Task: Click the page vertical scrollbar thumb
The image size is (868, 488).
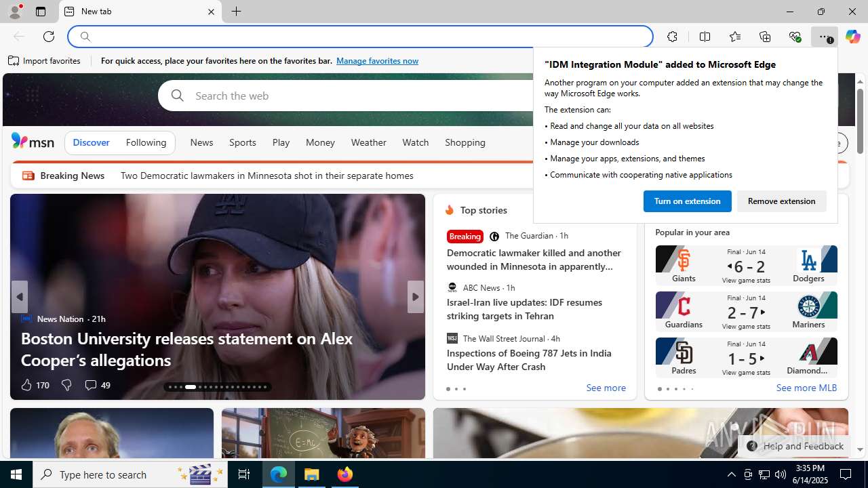Action: tap(860, 120)
